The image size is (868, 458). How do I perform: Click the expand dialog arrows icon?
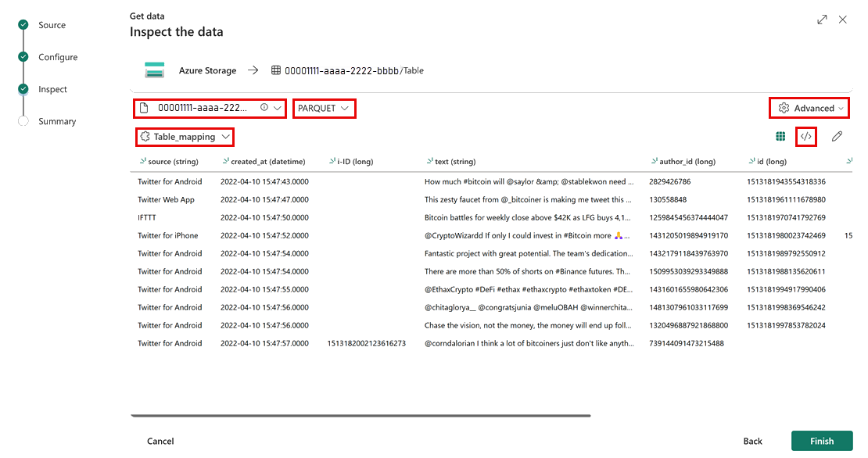tap(822, 20)
